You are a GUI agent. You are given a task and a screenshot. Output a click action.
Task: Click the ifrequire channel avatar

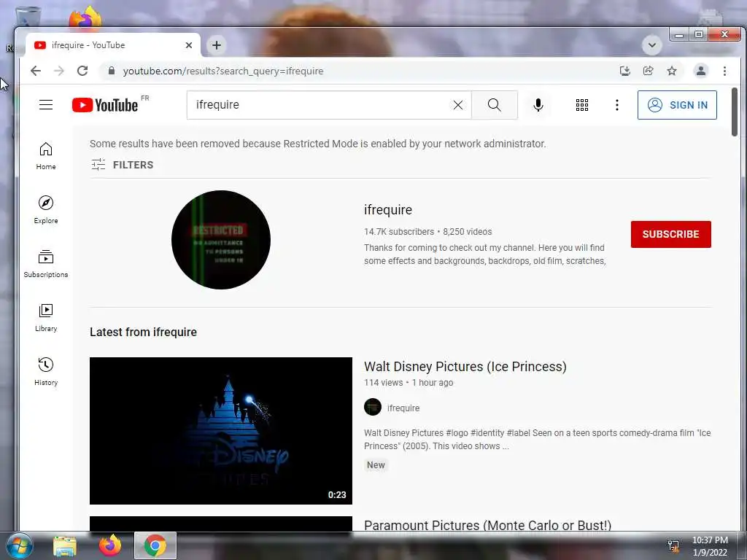click(x=221, y=239)
